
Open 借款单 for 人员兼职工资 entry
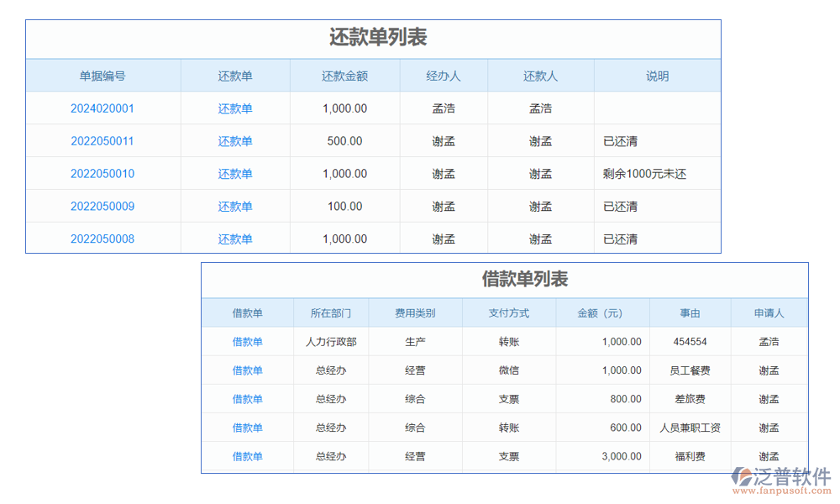click(x=248, y=428)
